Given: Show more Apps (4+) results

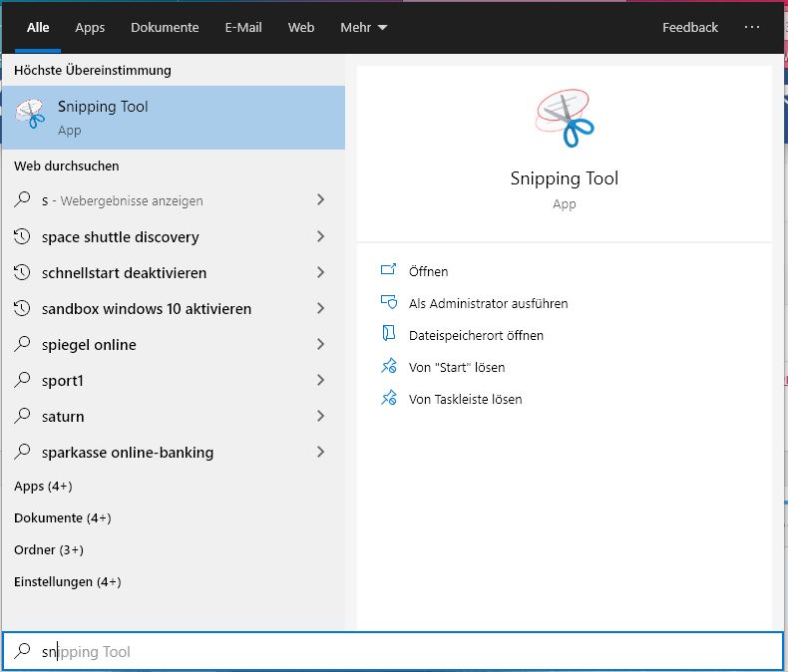Looking at the screenshot, I should 43,487.
